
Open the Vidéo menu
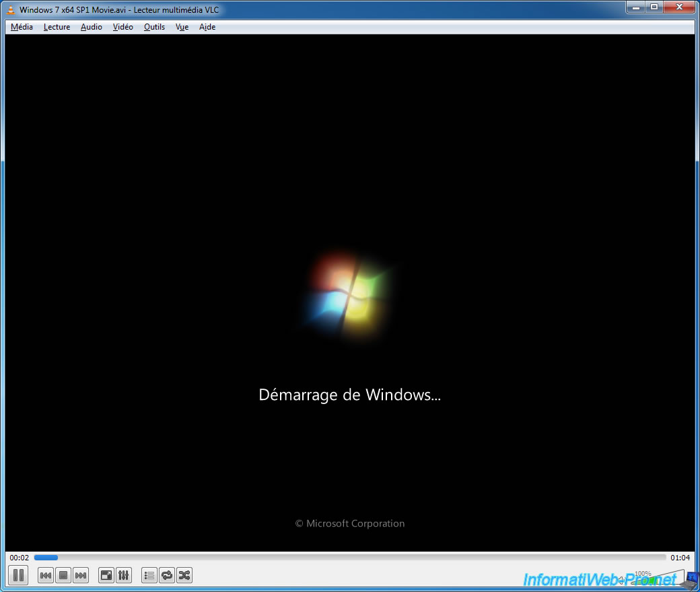click(123, 27)
